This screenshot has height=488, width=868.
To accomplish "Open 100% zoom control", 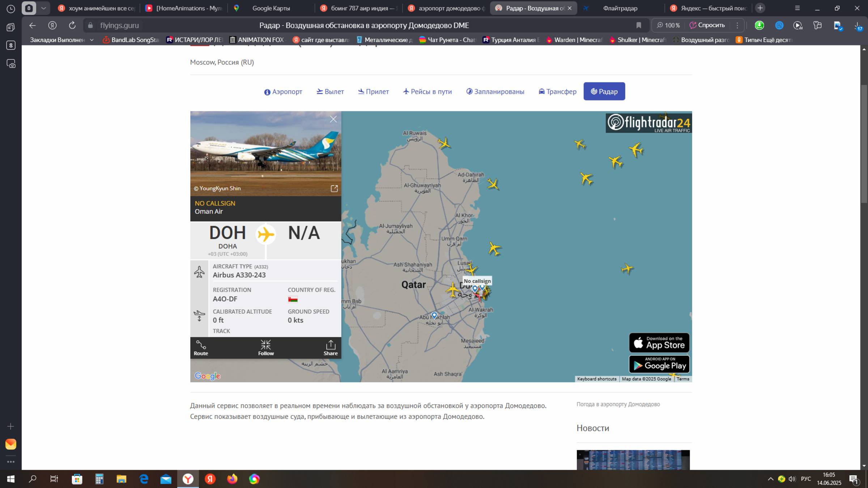I will coord(668,25).
